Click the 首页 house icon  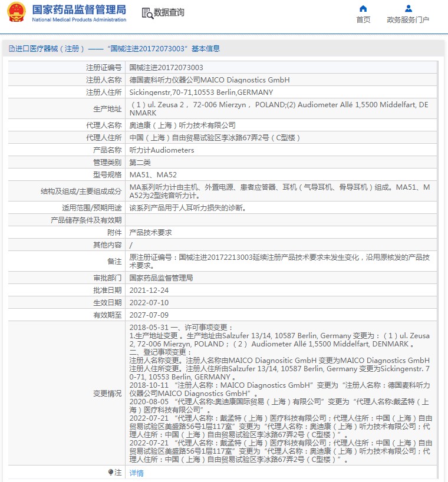(x=363, y=8)
